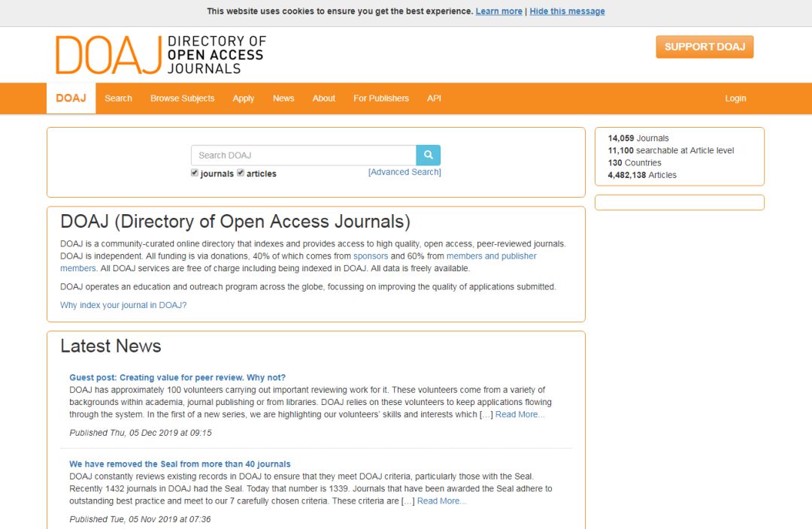Open the removed the Seal news headline
The image size is (812, 529).
point(180,464)
